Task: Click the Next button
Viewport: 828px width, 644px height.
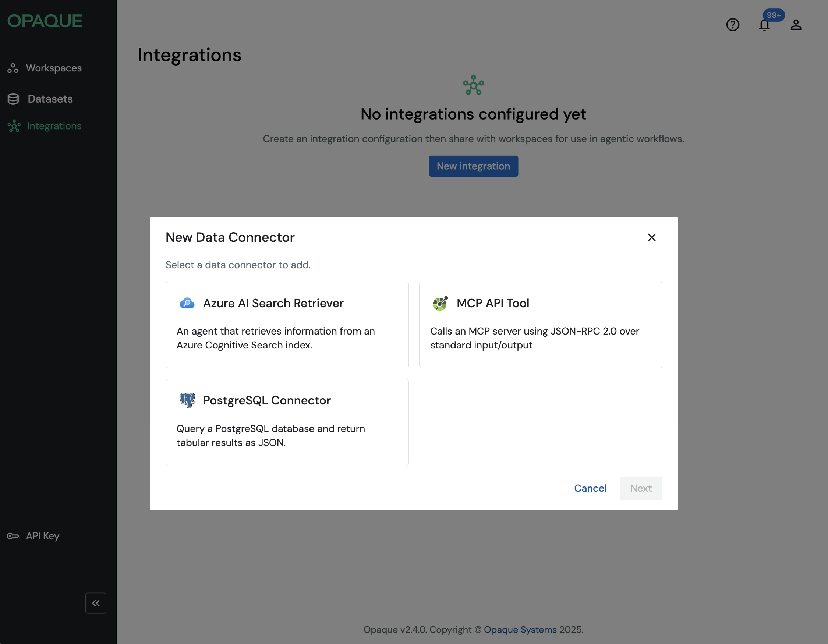Action: (x=641, y=488)
